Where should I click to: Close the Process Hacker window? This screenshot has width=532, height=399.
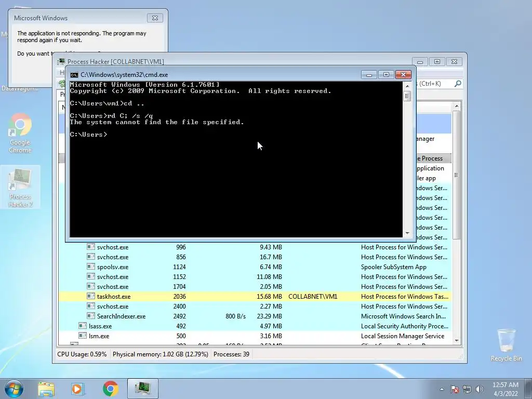(454, 61)
